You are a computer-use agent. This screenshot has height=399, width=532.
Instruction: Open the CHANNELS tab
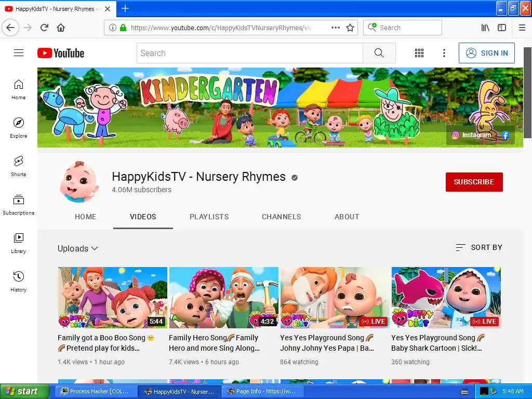coord(281,217)
